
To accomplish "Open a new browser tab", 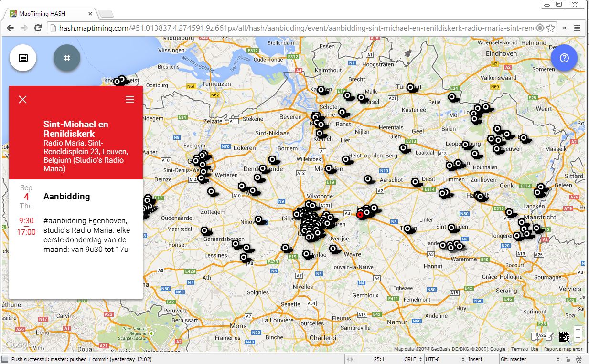I will coord(105,13).
